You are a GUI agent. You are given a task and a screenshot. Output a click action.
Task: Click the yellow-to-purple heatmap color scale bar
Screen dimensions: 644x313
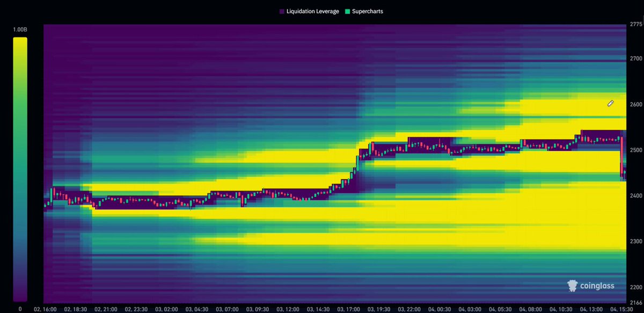20,169
